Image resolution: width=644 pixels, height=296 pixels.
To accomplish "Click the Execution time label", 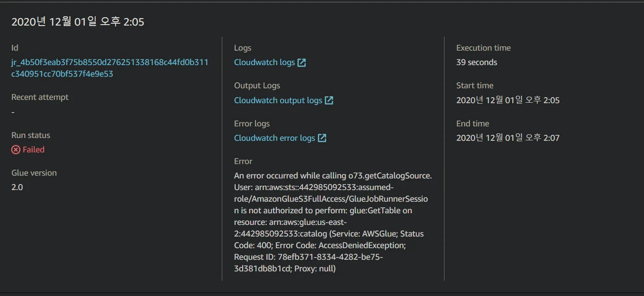I will click(483, 48).
